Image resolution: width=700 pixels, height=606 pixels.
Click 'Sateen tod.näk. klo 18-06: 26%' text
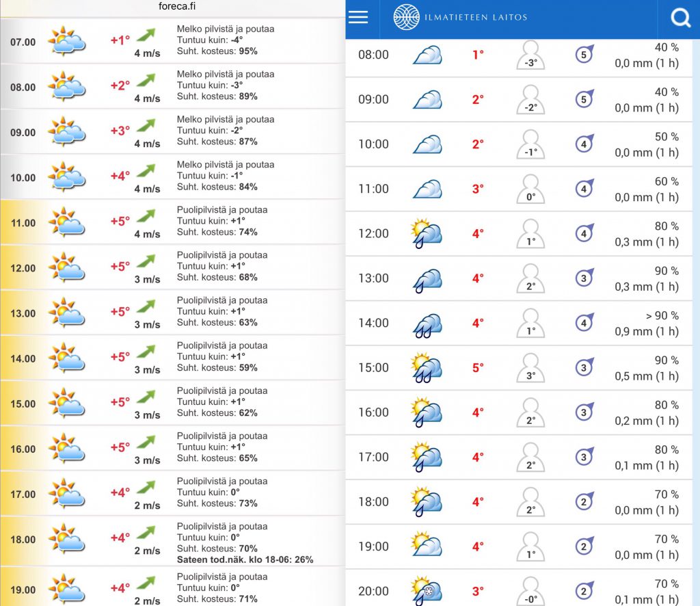[x=245, y=559]
